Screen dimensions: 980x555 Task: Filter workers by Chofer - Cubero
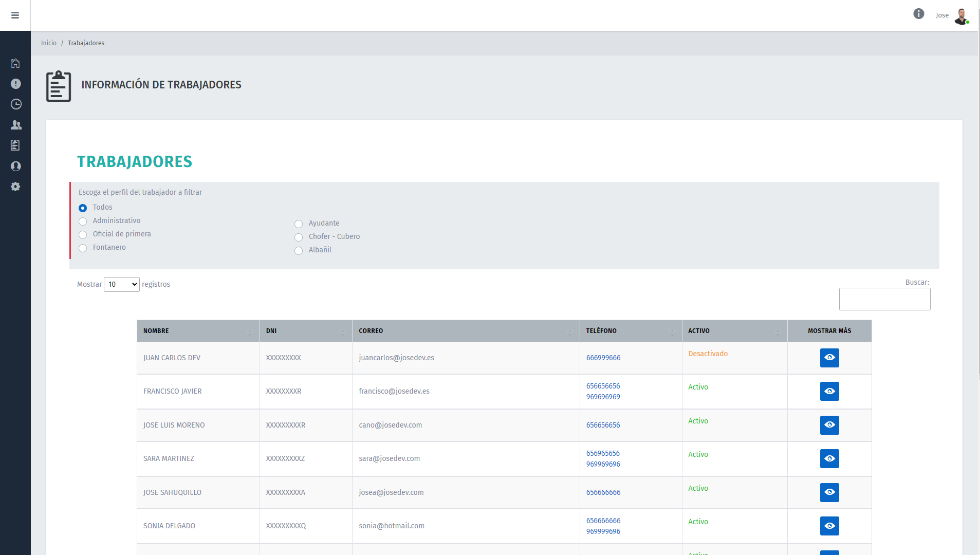tap(299, 237)
